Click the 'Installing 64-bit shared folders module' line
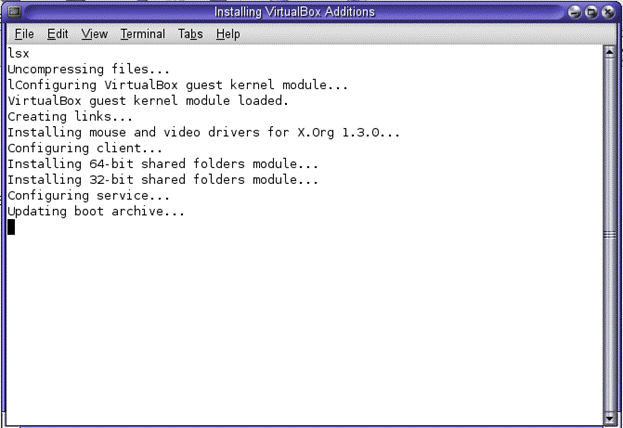623x428 pixels. 163,164
